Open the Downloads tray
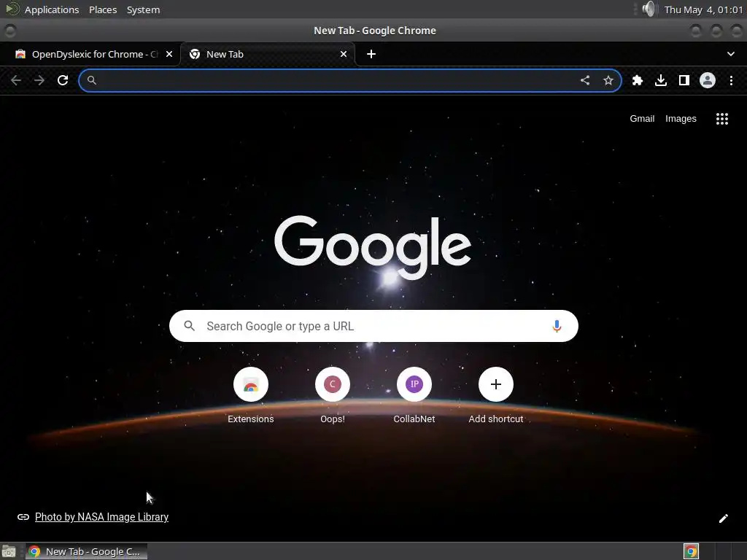Viewport: 747px width, 560px height. click(660, 80)
